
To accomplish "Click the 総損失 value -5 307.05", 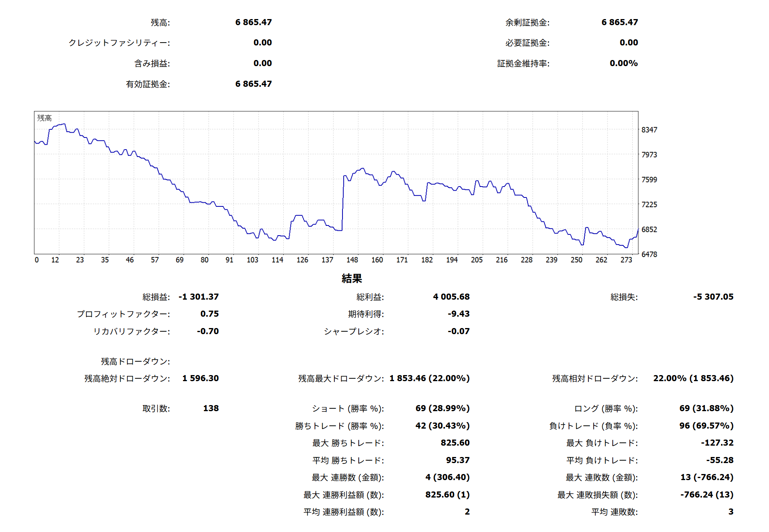I will pyautogui.click(x=713, y=297).
